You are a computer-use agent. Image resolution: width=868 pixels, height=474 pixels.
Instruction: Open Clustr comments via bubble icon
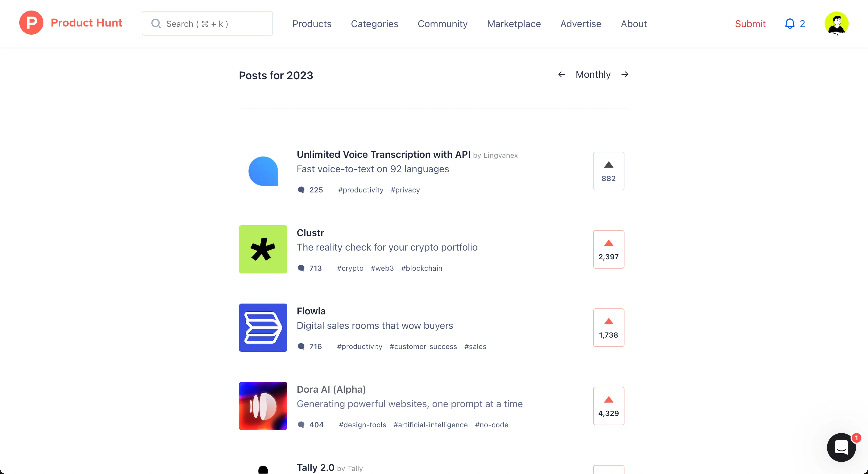(301, 268)
